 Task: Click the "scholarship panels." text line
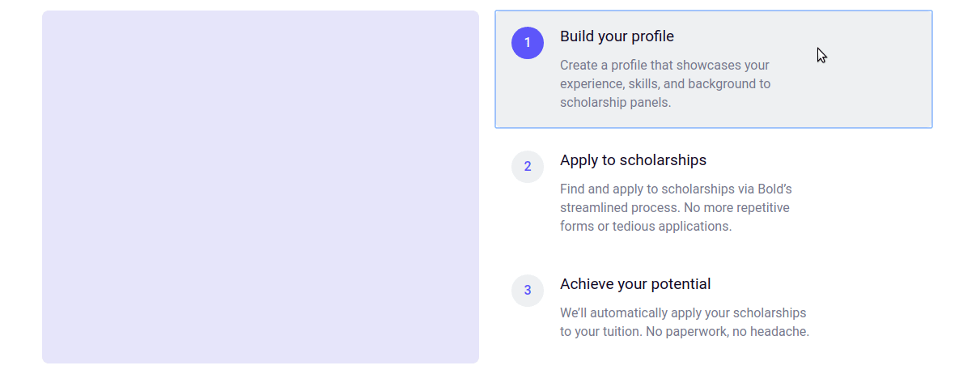[x=615, y=103]
